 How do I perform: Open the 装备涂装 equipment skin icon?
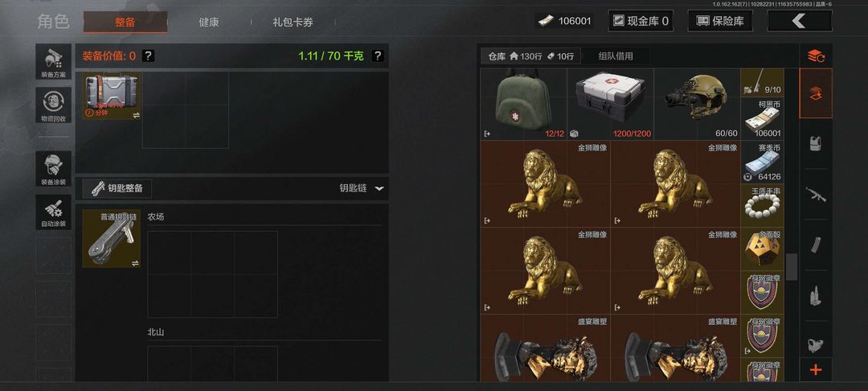(x=54, y=169)
